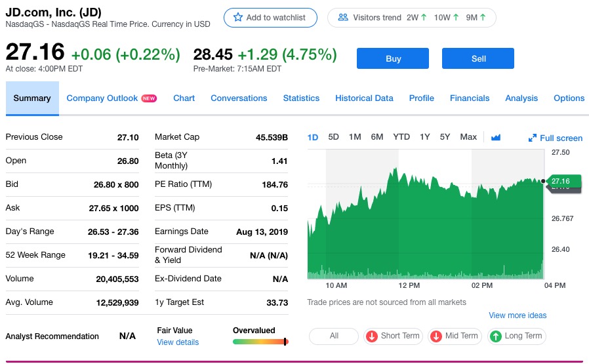Switch chart range to YTD
Viewport: 589px width, 364px height.
401,136
